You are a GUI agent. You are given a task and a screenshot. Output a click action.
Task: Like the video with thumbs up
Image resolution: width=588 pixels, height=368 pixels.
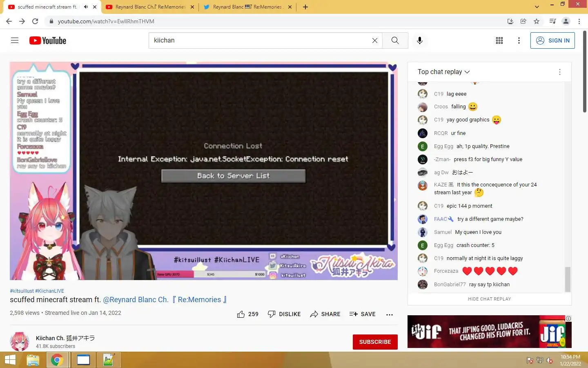[247, 314]
